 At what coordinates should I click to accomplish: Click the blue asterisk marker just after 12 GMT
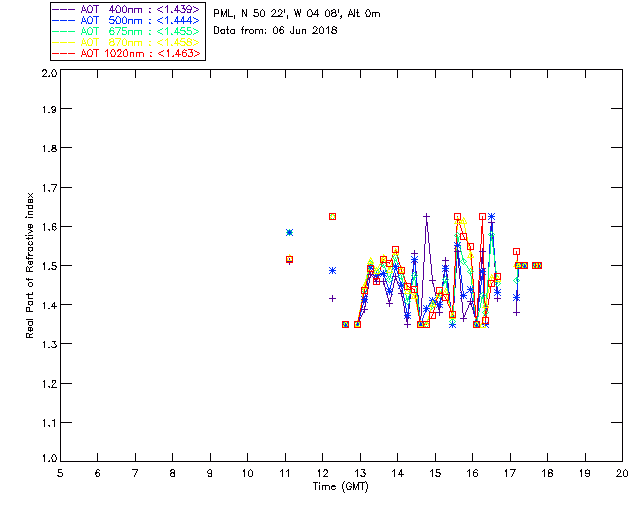tap(332, 270)
